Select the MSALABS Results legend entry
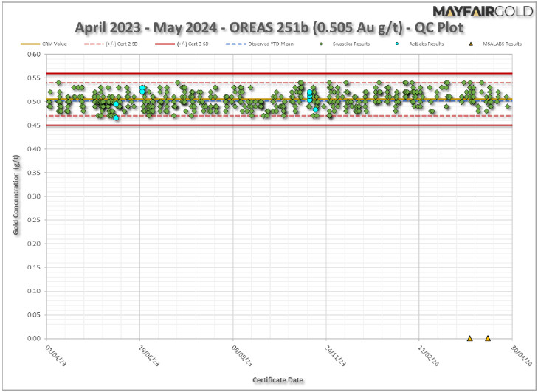The height and width of the screenshot is (392, 538). tap(495, 44)
